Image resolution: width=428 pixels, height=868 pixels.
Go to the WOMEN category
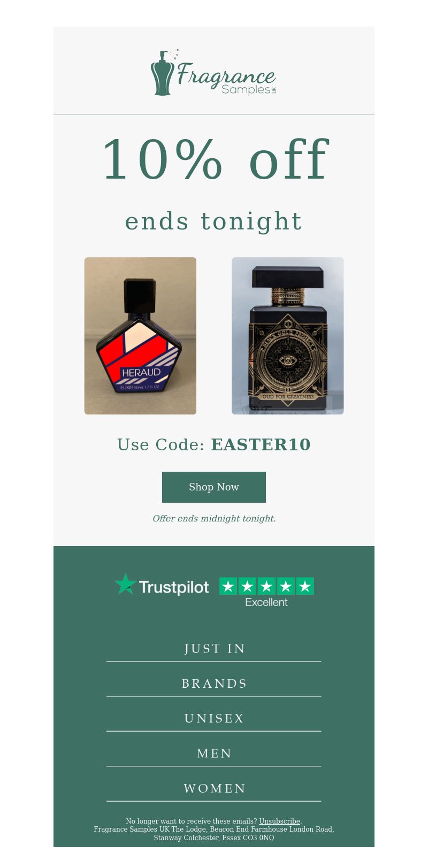pyautogui.click(x=214, y=788)
